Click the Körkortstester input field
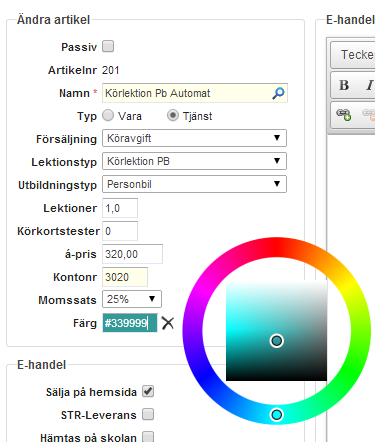 pos(120,231)
